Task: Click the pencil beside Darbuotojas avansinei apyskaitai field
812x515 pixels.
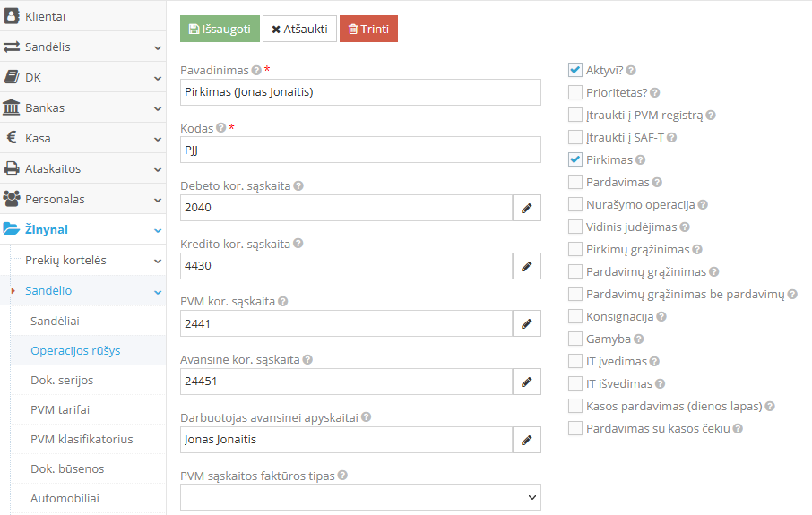Action: pyautogui.click(x=527, y=440)
